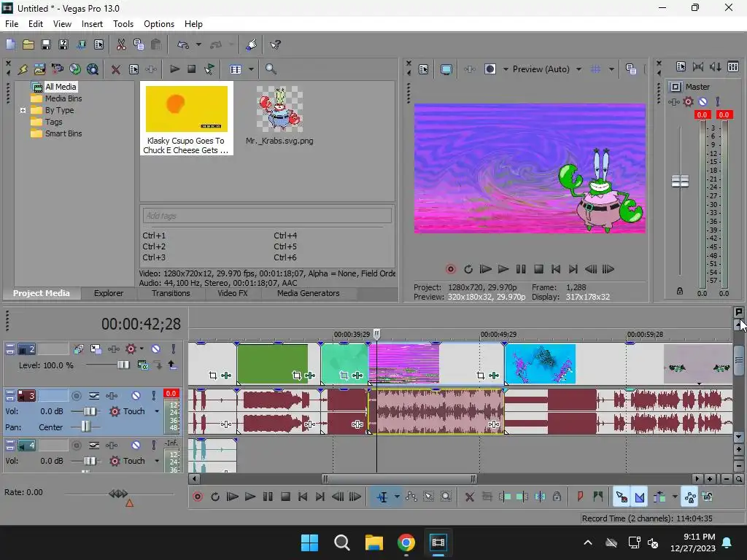747x560 pixels.
Task: Mute audio track 3
Action: [x=136, y=396]
